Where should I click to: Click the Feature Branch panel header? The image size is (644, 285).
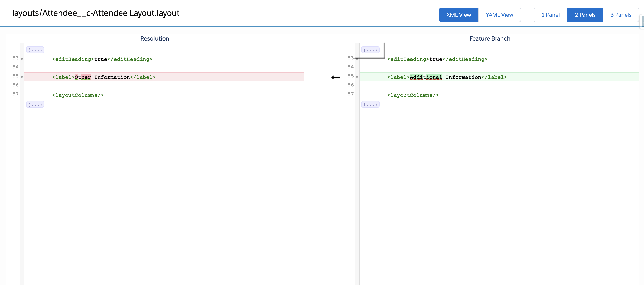pyautogui.click(x=490, y=38)
